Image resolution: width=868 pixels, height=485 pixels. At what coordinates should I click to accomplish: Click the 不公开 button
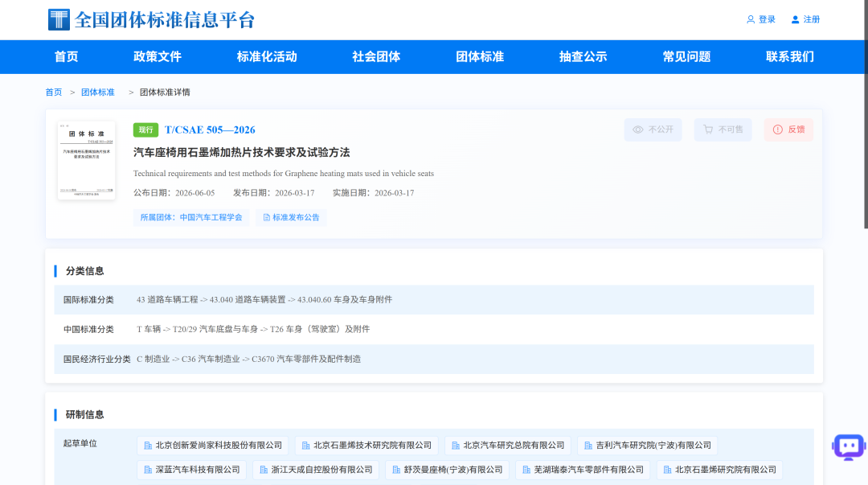point(653,129)
